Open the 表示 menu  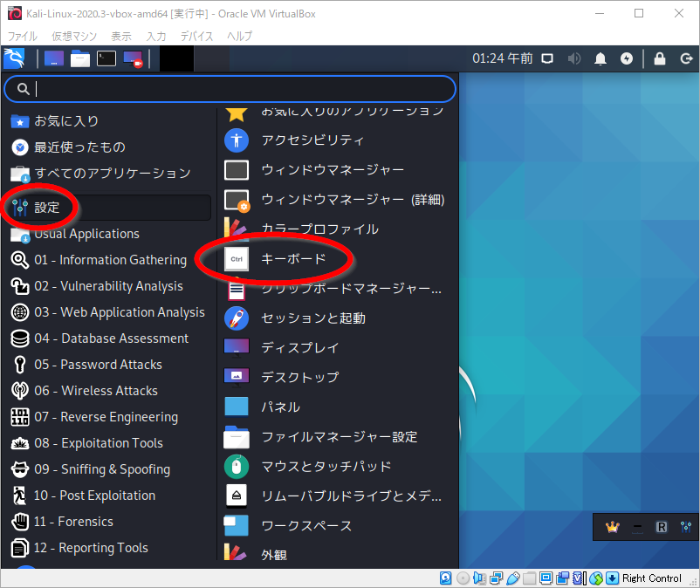click(x=121, y=36)
